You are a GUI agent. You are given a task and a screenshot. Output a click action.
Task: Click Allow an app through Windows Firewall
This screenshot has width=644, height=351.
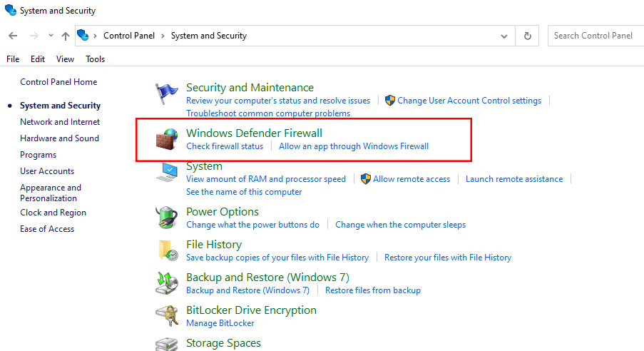(354, 146)
